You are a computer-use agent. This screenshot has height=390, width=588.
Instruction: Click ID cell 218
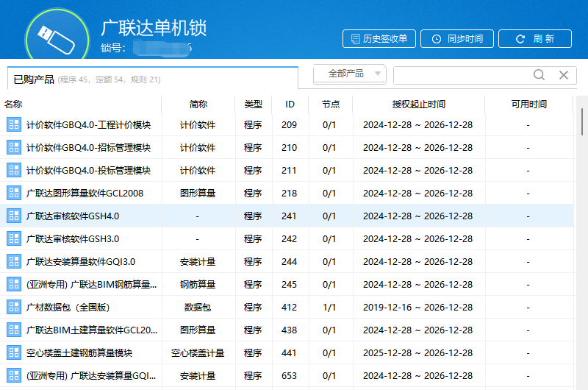point(289,193)
